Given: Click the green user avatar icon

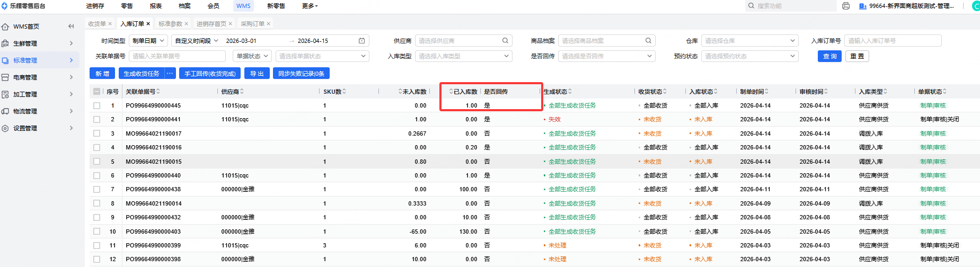Looking at the screenshot, I should pyautogui.click(x=976, y=6).
